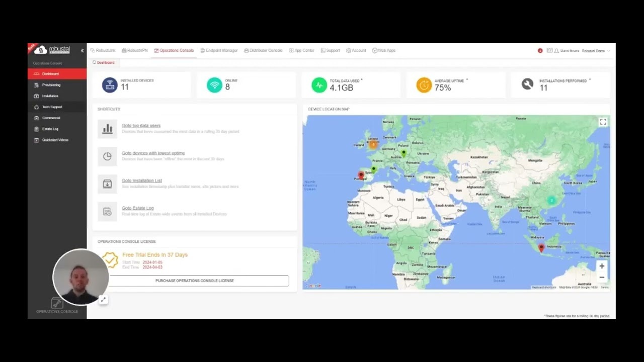Click the Installed Devices count 11

125,87
